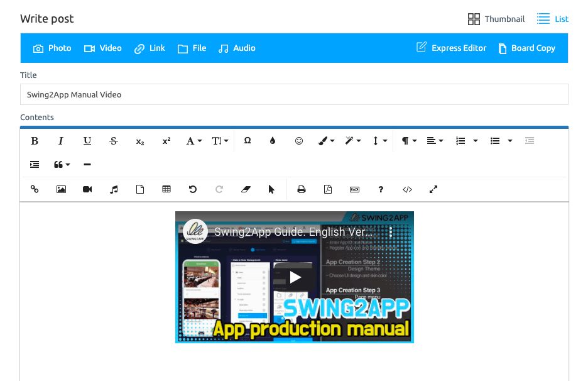The width and height of the screenshot is (588, 381).
Task: Click the Title input field
Action: pos(294,94)
